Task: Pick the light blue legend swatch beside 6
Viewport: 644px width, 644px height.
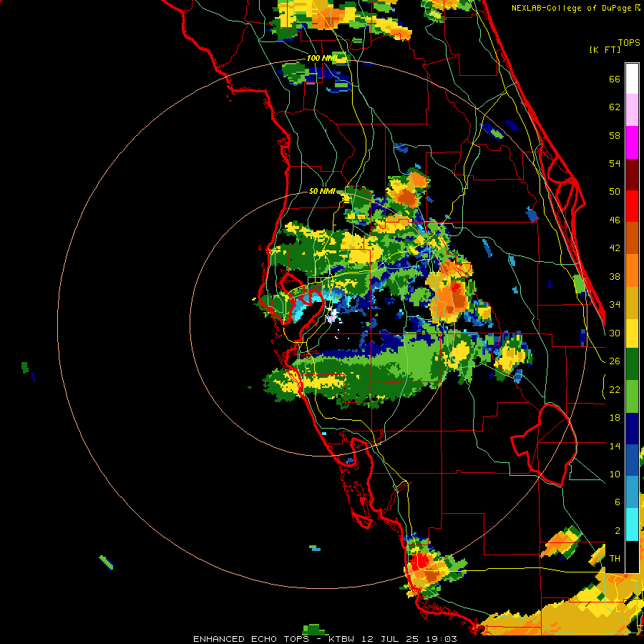Action: 632,492
